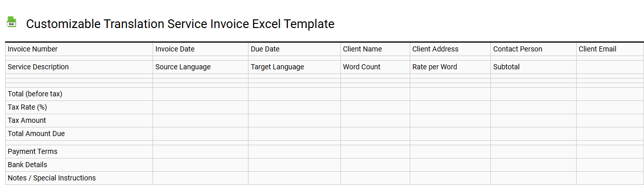Click the Target Language cell

pyautogui.click(x=294, y=67)
